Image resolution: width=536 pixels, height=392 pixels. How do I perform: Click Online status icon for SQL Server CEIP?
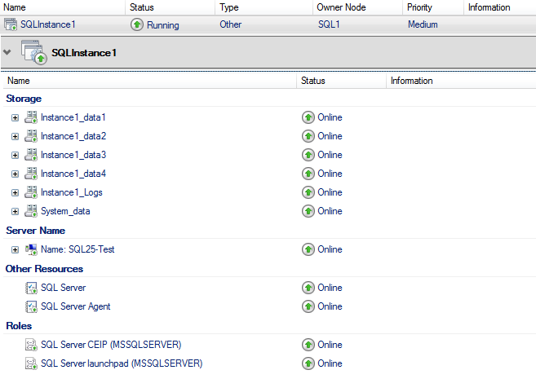[x=308, y=345]
